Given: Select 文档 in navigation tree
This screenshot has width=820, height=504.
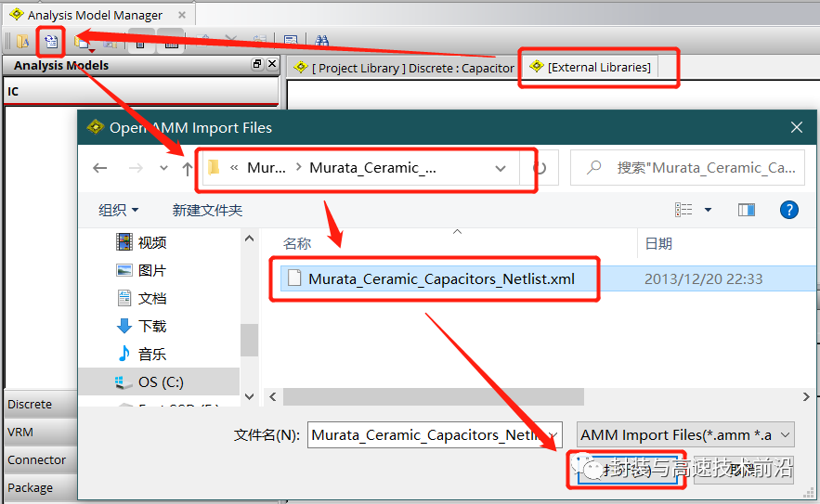Looking at the screenshot, I should click(140, 298).
